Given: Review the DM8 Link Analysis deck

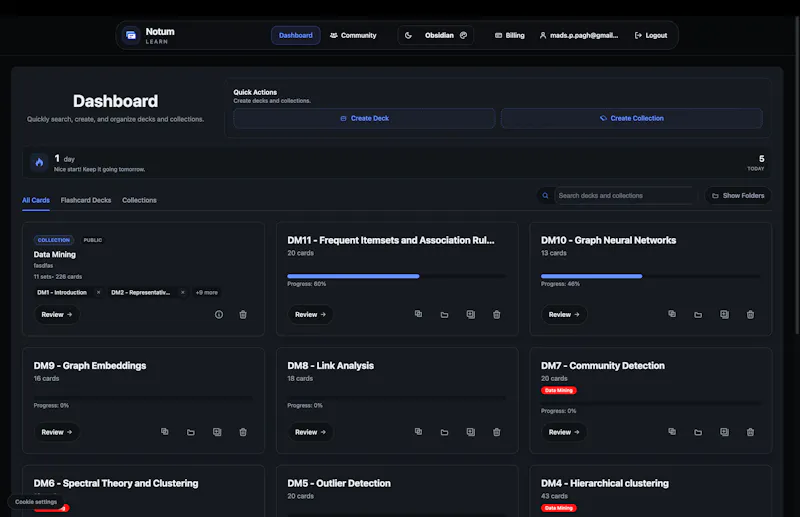Looking at the screenshot, I should (310, 432).
